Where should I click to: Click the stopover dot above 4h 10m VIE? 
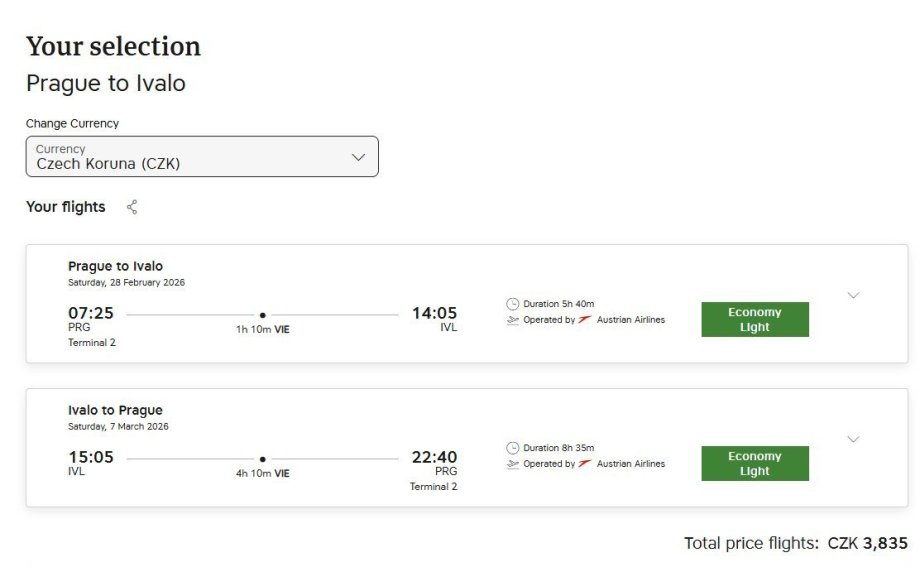click(x=262, y=459)
